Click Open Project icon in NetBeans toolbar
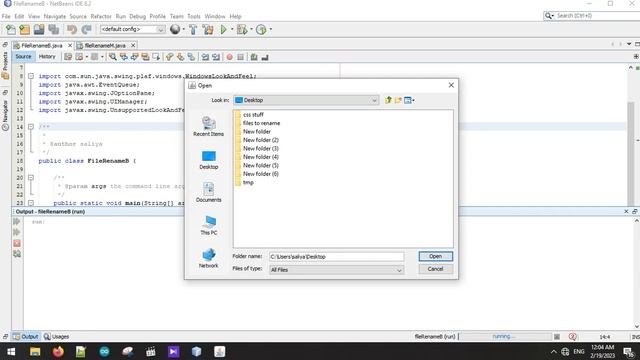 [39, 29]
